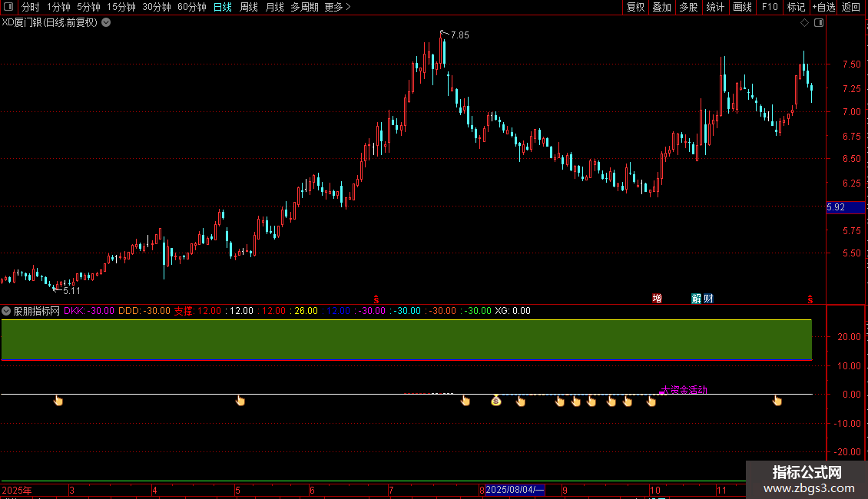Click the +自选 add to watchlist button
868x499 pixels.
coord(823,8)
